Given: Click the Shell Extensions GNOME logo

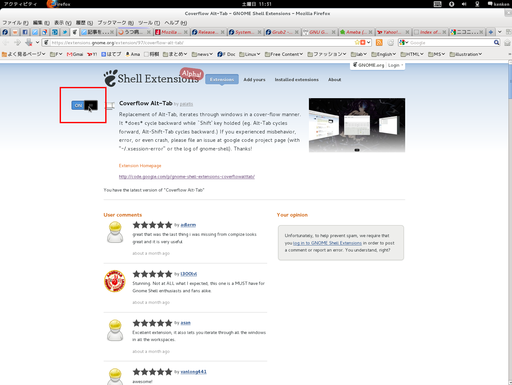Looking at the screenshot, I should [151, 78].
